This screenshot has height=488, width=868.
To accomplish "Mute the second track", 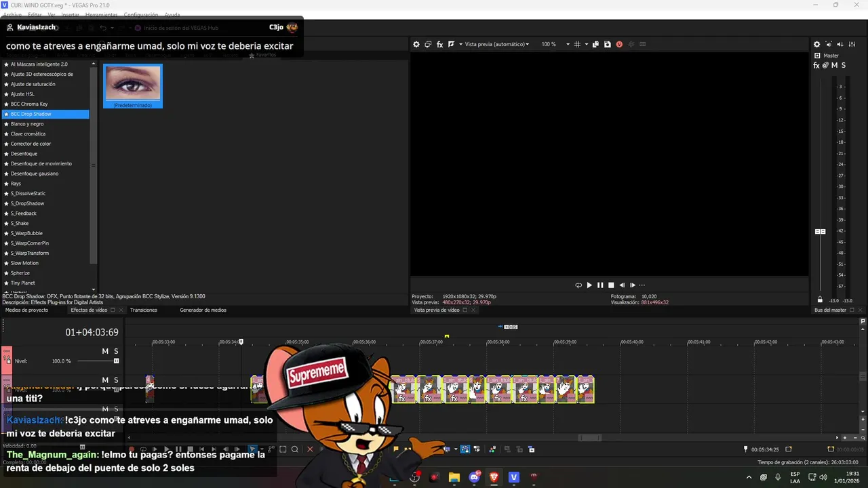I will [105, 380].
